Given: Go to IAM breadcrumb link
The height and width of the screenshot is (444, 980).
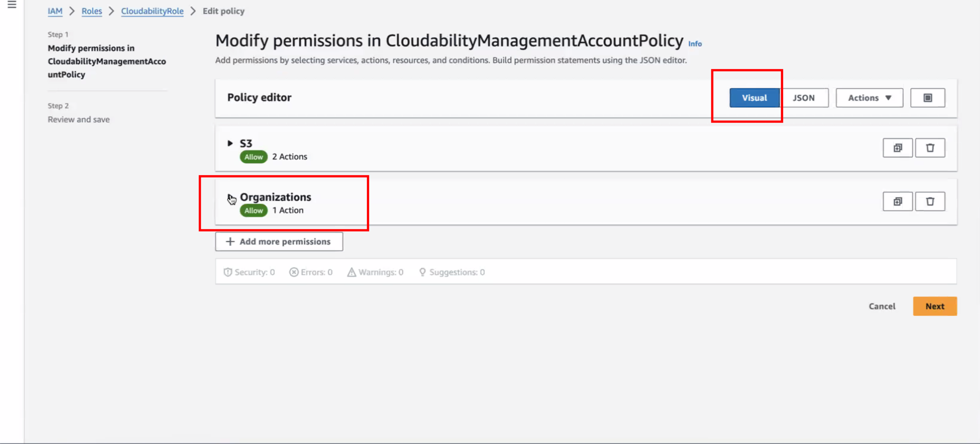Looking at the screenshot, I should tap(55, 11).
